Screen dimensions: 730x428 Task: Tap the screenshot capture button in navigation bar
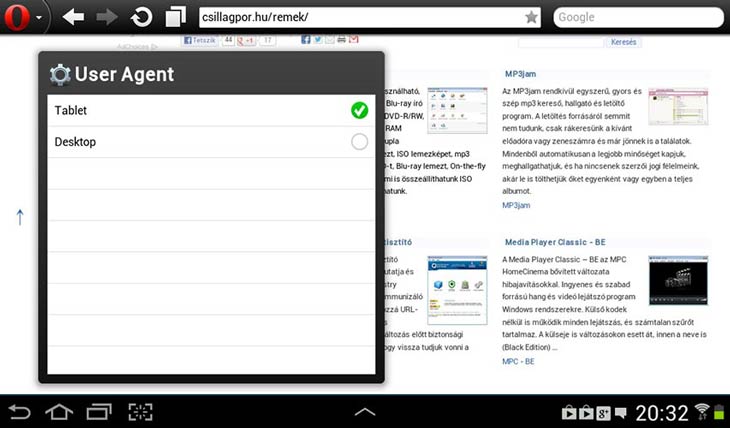[140, 412]
